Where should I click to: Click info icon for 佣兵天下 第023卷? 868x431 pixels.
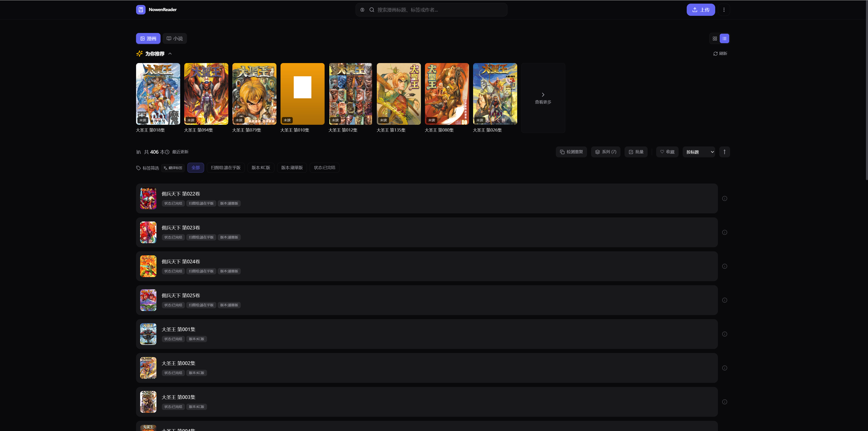pyautogui.click(x=724, y=233)
